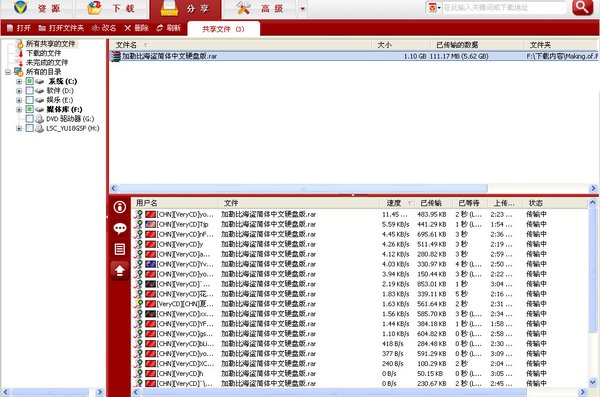
Task: Select 所有共享的文件 in the tree
Action: point(50,44)
